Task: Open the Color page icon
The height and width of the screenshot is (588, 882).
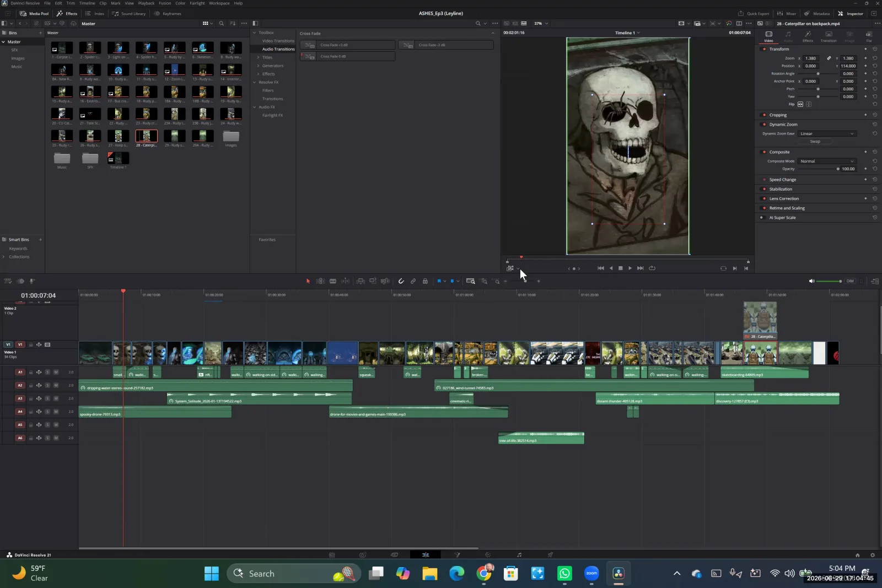Action: point(487,555)
